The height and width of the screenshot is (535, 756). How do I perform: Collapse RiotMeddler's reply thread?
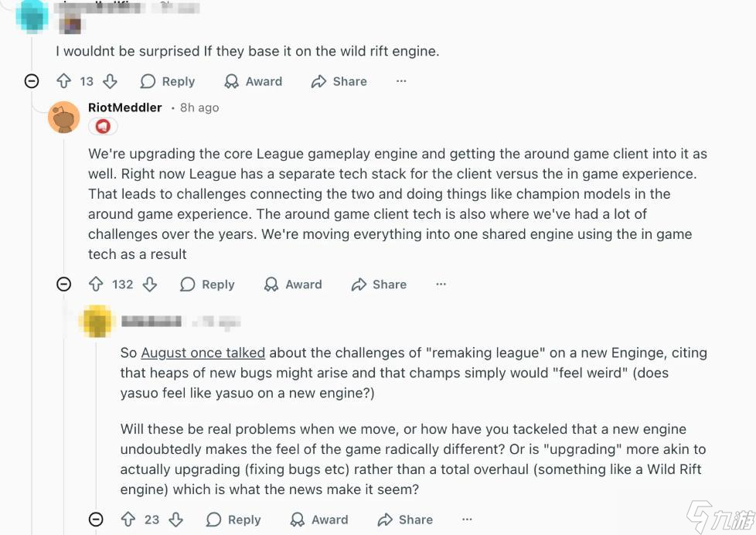point(64,285)
